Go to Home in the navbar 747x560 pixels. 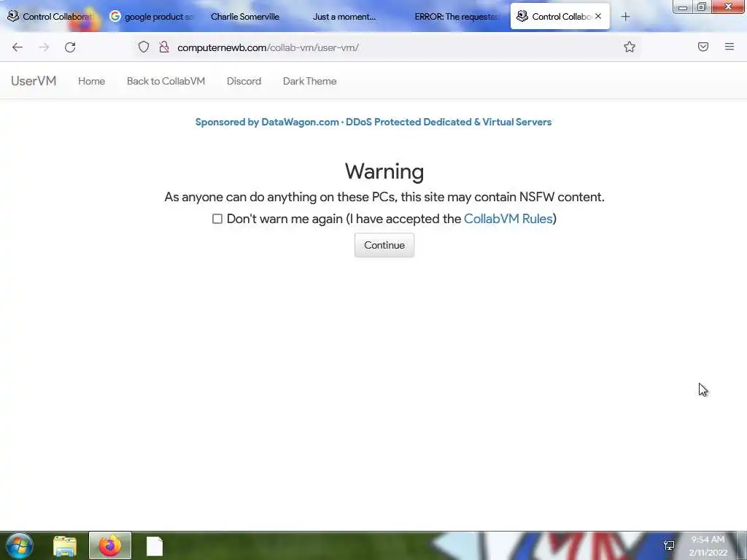(x=91, y=81)
